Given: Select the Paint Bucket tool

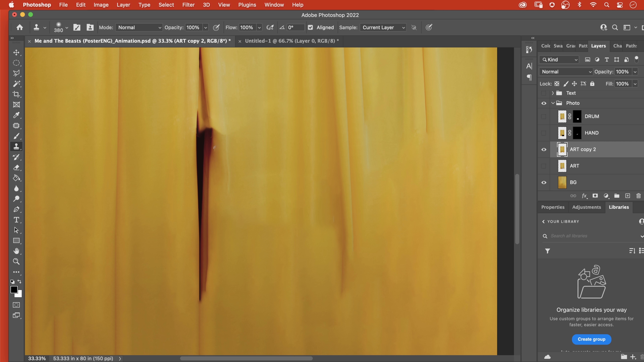Looking at the screenshot, I should tap(16, 178).
